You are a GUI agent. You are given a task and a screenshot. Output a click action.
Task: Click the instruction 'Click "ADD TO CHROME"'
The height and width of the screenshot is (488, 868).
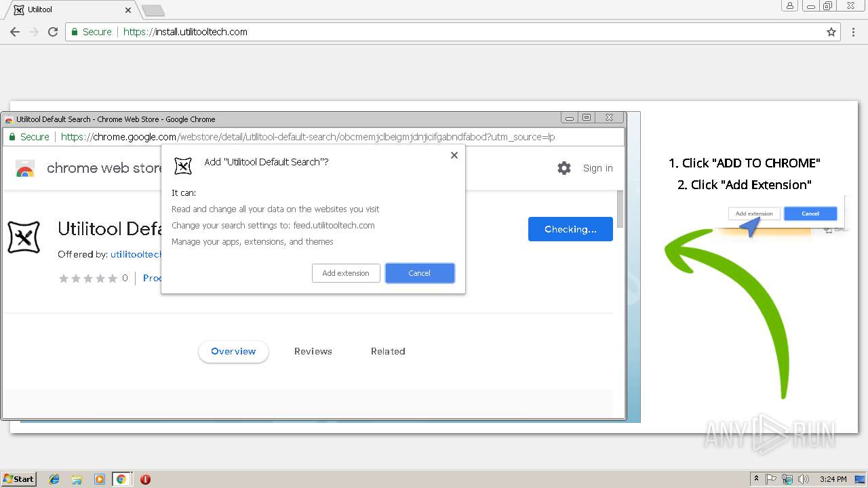click(x=745, y=163)
